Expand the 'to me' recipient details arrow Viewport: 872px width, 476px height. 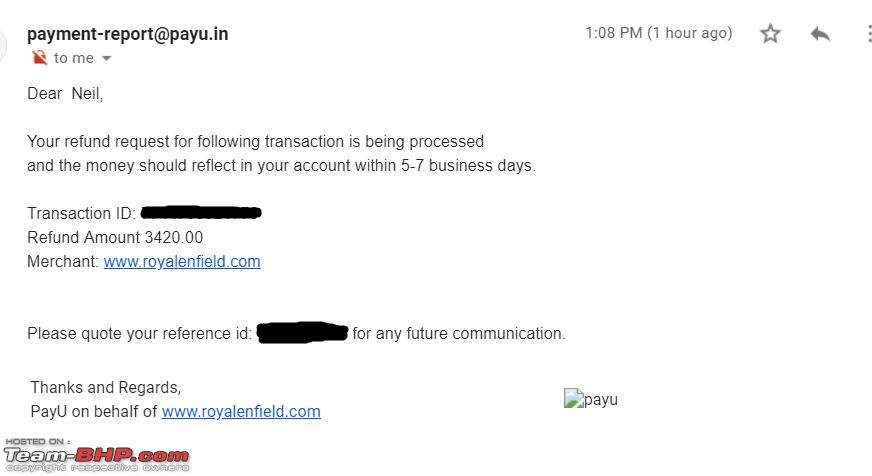tap(106, 58)
